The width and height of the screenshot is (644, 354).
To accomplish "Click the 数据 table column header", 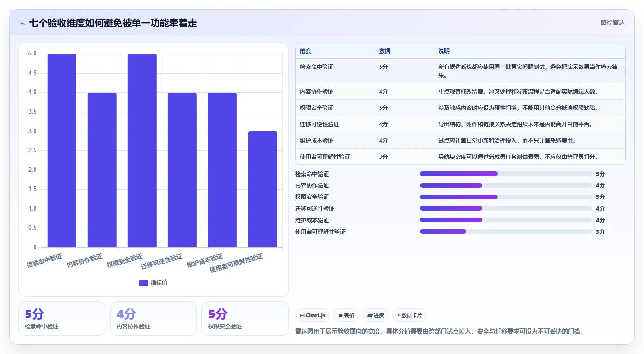I will [385, 51].
